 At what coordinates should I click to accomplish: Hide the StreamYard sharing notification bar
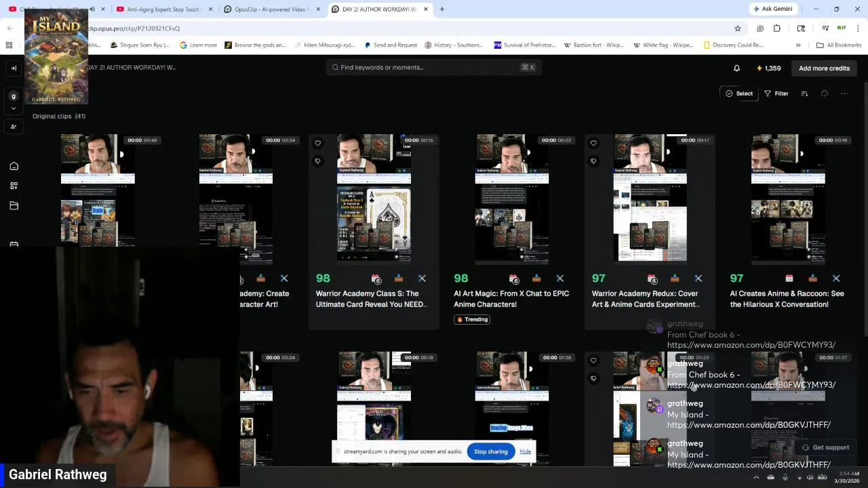[525, 451]
